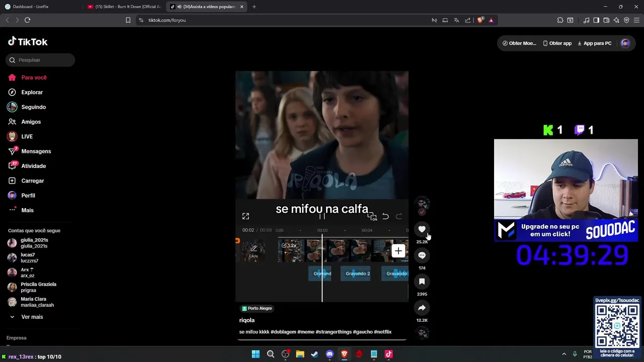Open the spinning sound disc below share
Image resolution: width=644 pixels, height=362 pixels.
pos(422,333)
